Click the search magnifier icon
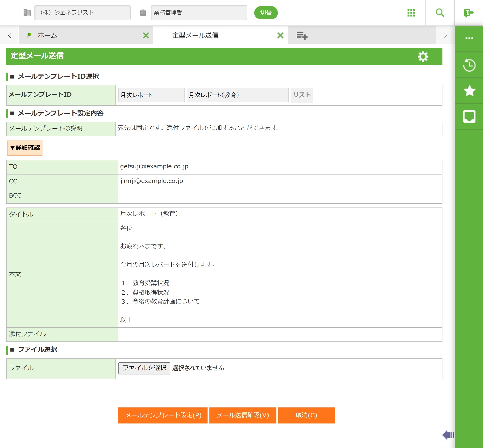 (x=440, y=12)
